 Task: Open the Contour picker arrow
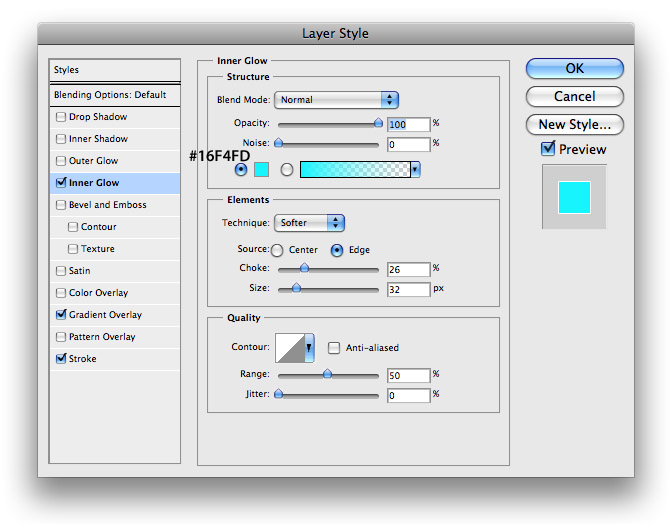(309, 348)
